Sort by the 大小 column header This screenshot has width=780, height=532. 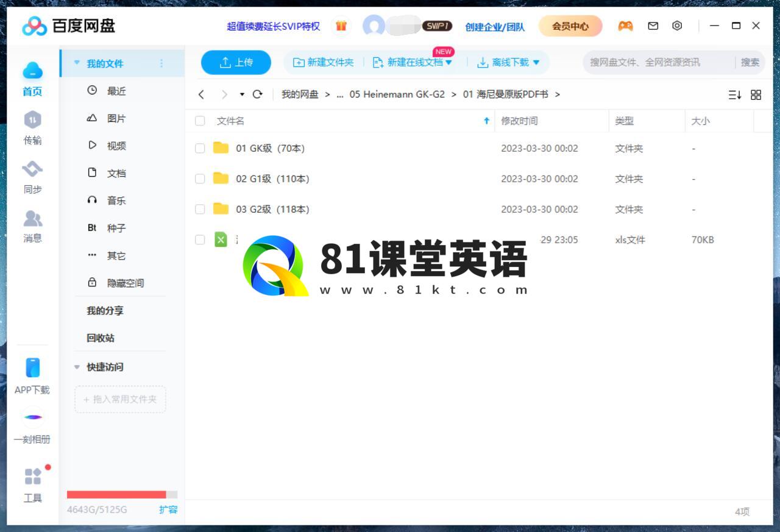(701, 121)
